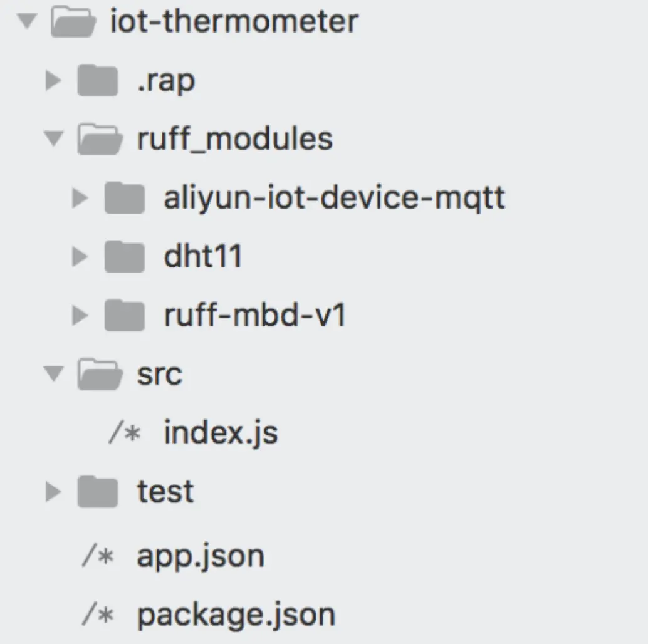
Task: Click the test folder icon
Action: pos(98,492)
